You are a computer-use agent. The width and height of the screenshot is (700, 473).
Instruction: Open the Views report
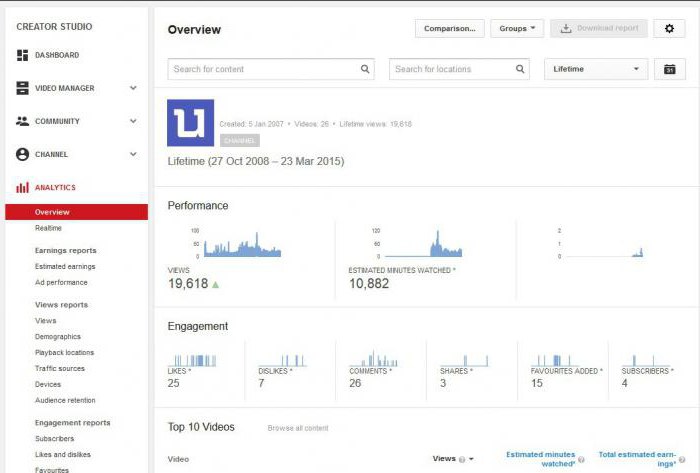(x=46, y=321)
